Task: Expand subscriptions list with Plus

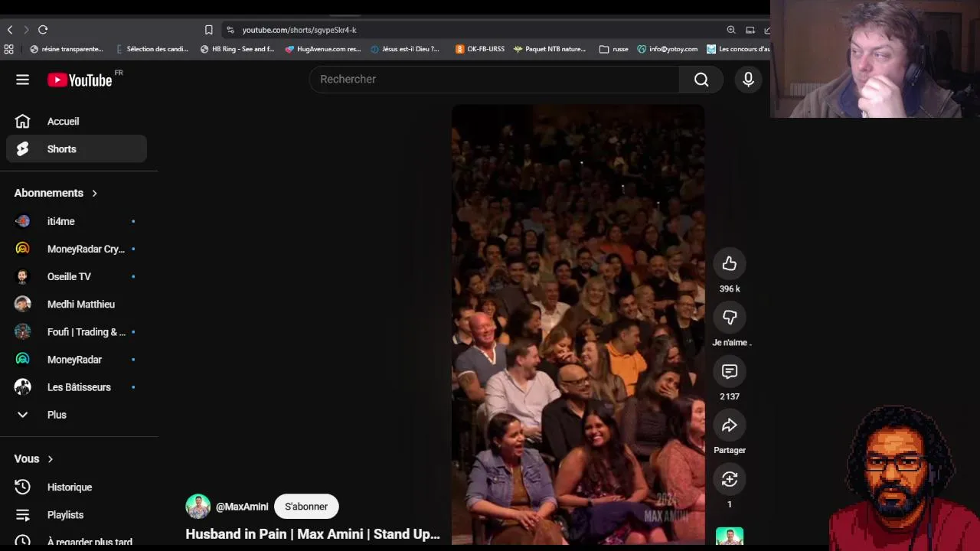Action: pos(77,415)
